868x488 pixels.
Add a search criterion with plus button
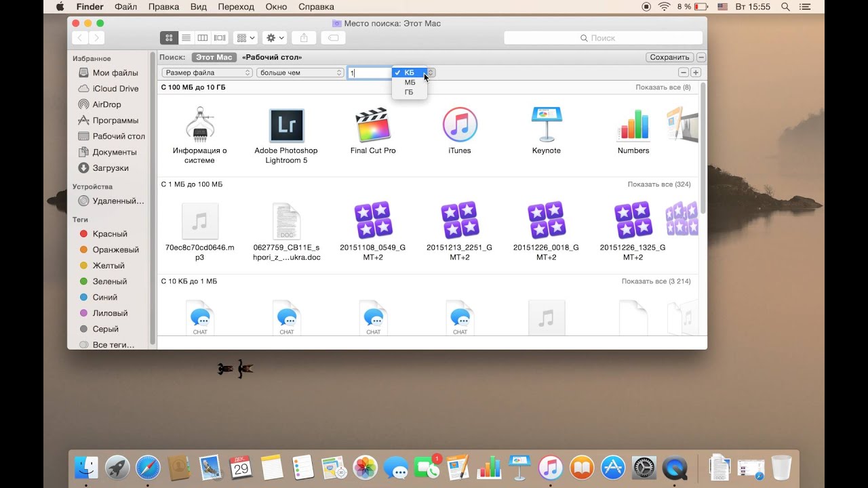click(696, 73)
